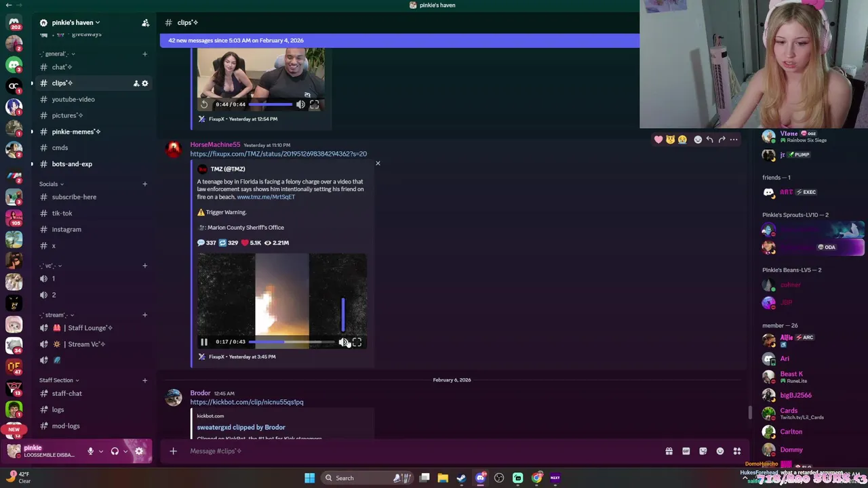Switch to the staff-chat channel
This screenshot has height=488, width=868.
[x=94, y=393]
